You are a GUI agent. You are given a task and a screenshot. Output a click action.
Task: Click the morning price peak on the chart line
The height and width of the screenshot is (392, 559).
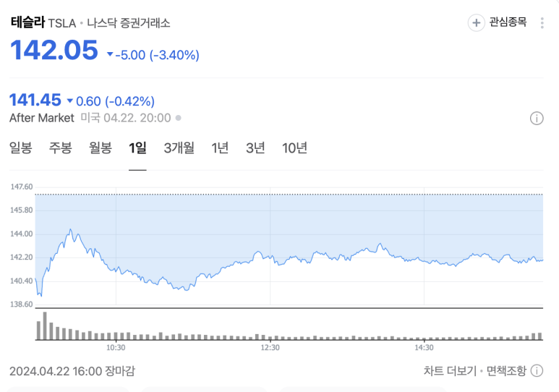(x=70, y=230)
